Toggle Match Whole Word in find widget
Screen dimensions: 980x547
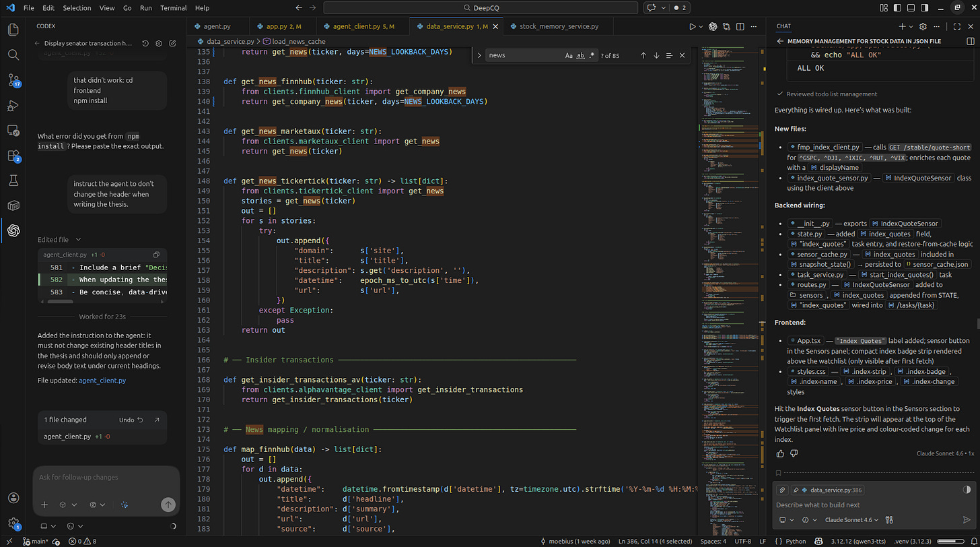(581, 55)
